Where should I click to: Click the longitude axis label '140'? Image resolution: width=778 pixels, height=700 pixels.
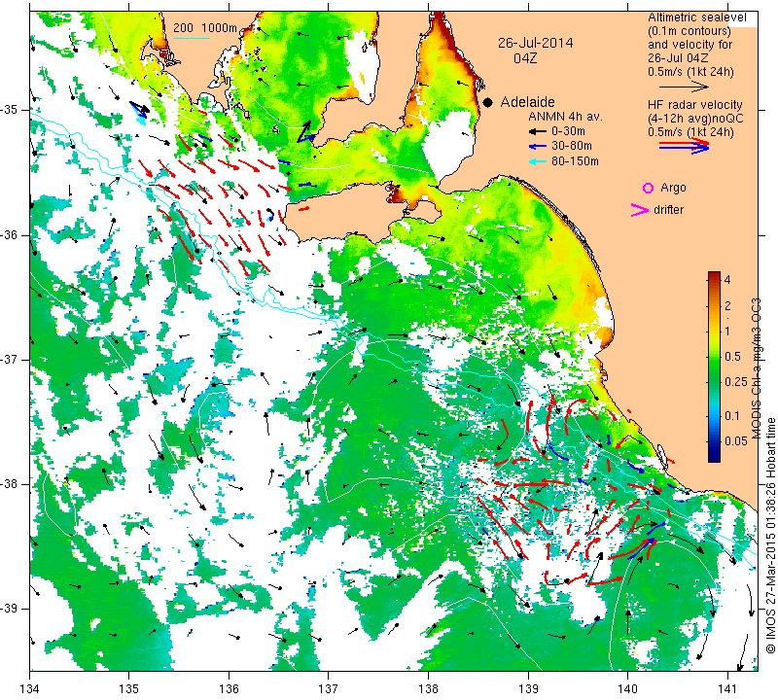627,689
